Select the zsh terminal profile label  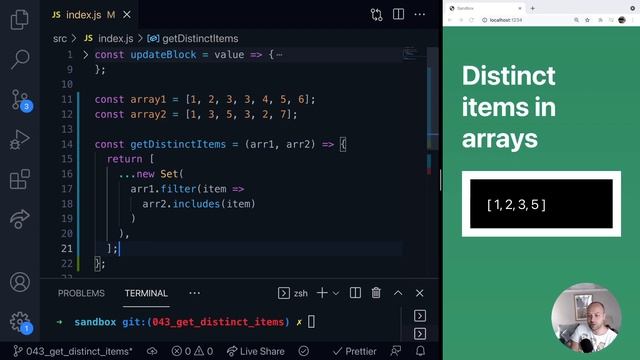[x=293, y=293]
